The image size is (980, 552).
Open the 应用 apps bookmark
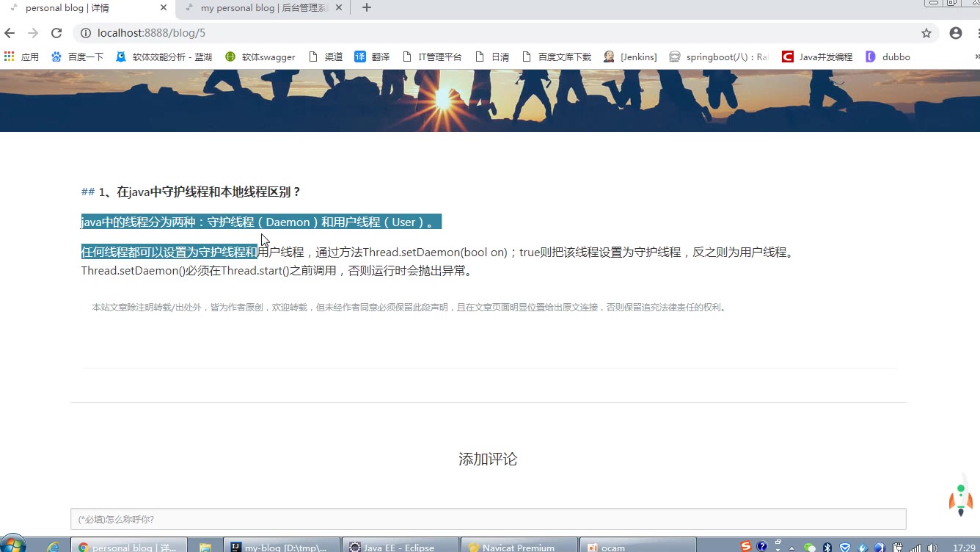coord(22,57)
